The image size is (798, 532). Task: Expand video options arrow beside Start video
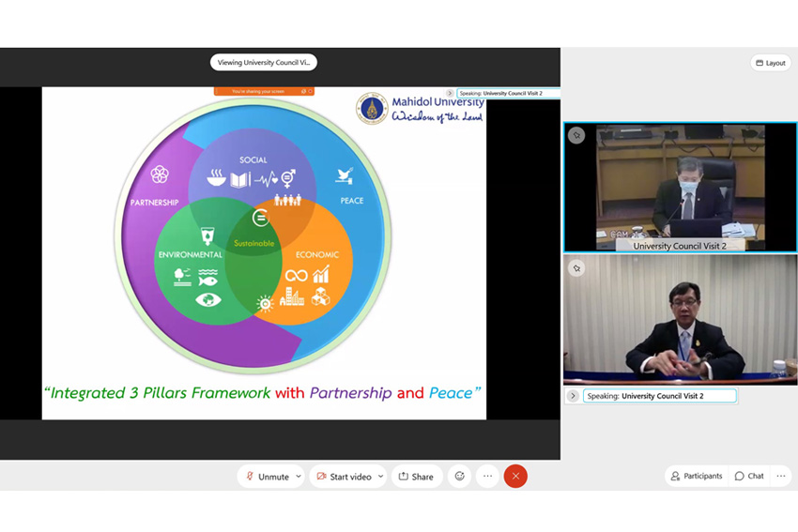380,477
